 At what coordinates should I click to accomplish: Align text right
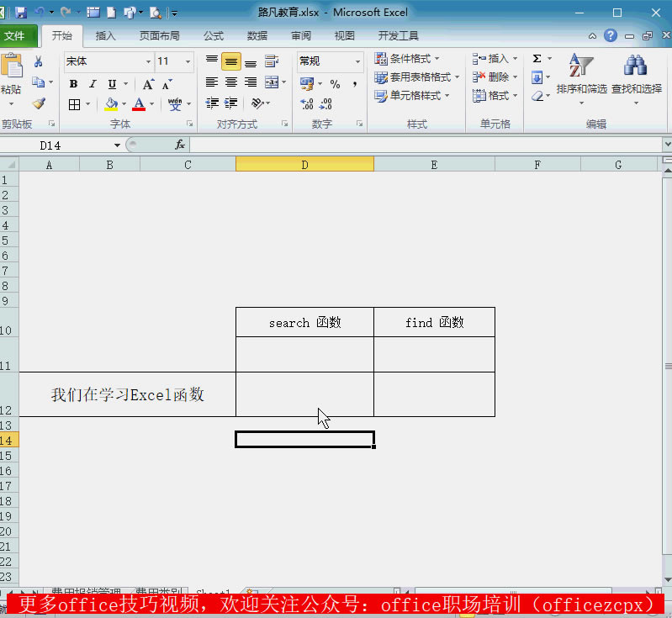pyautogui.click(x=251, y=82)
